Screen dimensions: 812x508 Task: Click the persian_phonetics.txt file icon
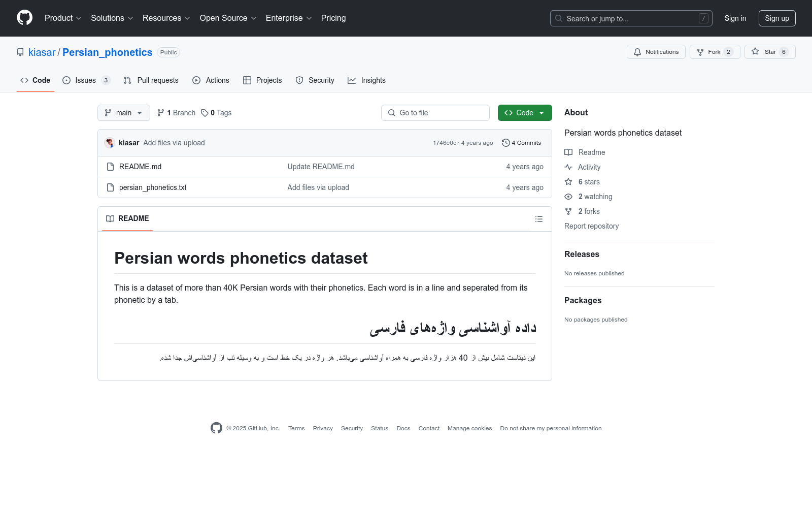(110, 187)
